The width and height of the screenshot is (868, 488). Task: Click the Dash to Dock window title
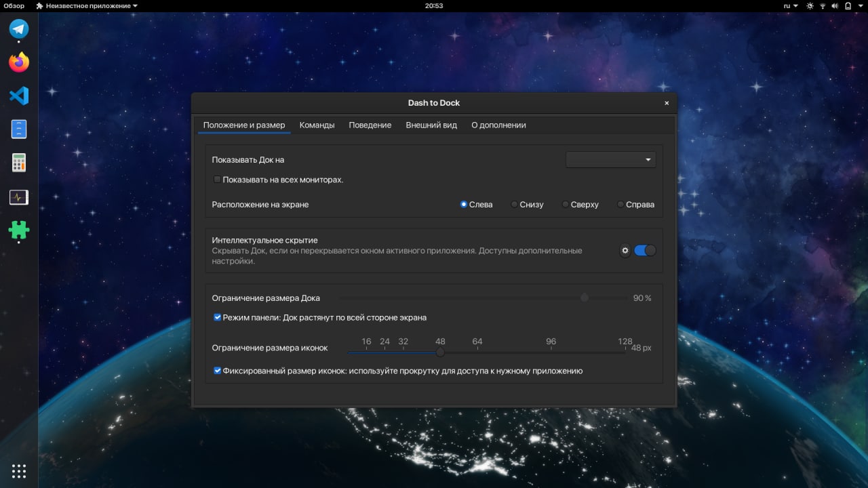coord(434,103)
